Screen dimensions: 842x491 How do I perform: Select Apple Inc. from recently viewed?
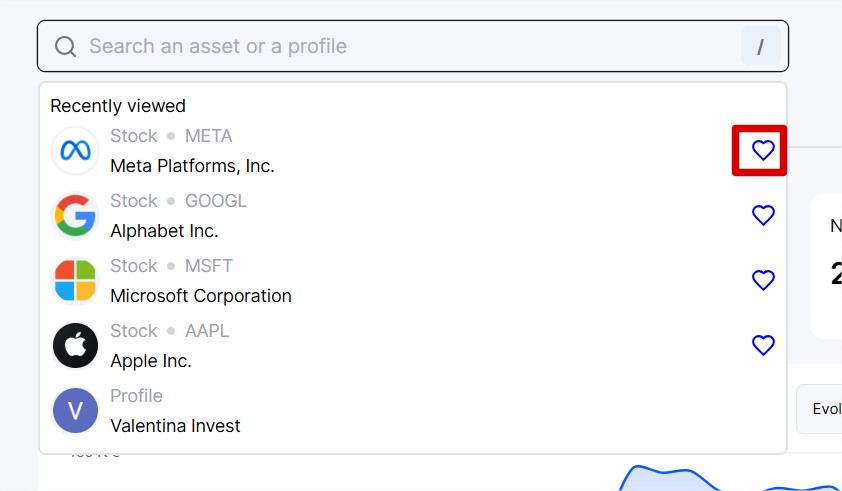coord(412,346)
